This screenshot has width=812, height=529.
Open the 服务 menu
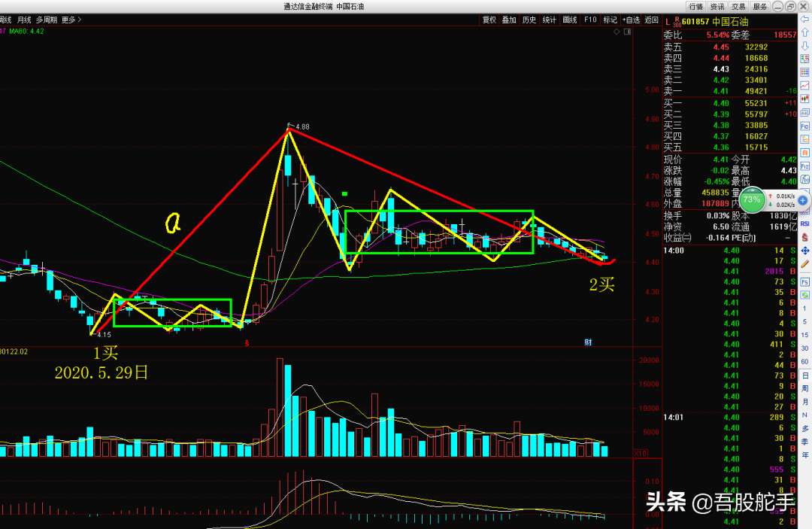tap(759, 7)
